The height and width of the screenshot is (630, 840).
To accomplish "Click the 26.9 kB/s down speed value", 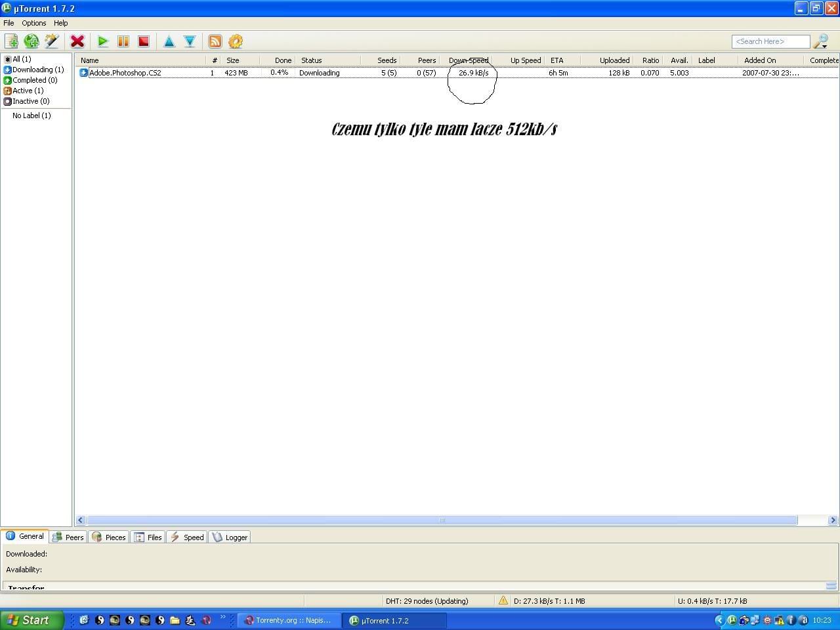I will coord(473,73).
